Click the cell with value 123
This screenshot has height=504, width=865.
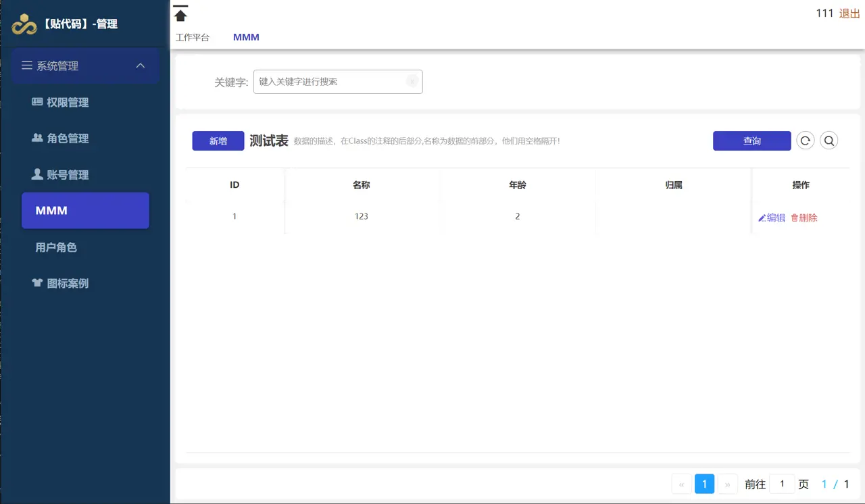click(362, 217)
